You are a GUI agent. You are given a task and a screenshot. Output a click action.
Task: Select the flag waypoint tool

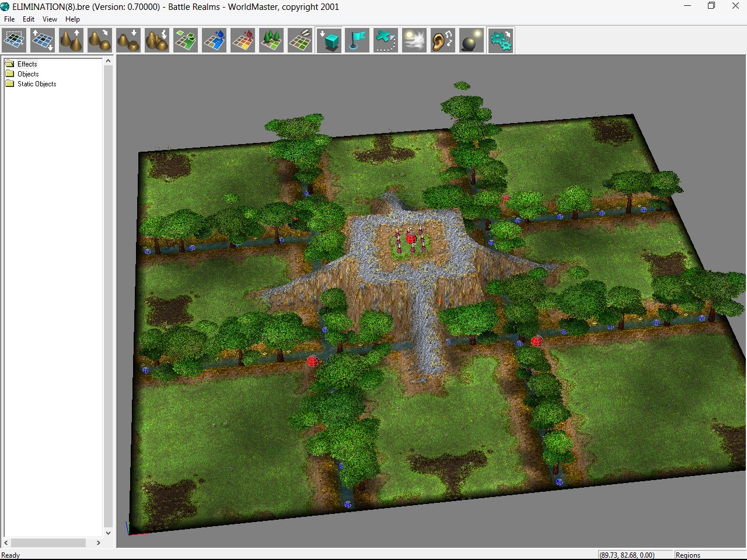(x=357, y=41)
